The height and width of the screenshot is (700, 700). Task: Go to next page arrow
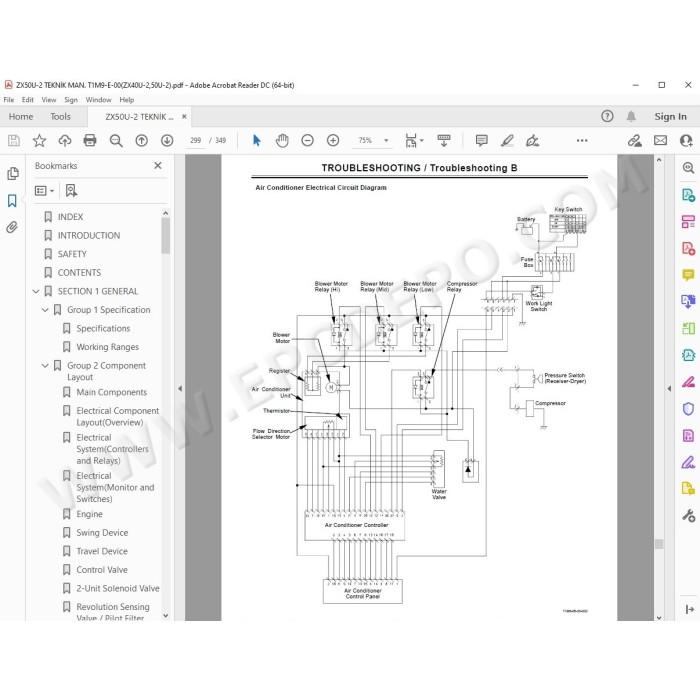point(167,141)
